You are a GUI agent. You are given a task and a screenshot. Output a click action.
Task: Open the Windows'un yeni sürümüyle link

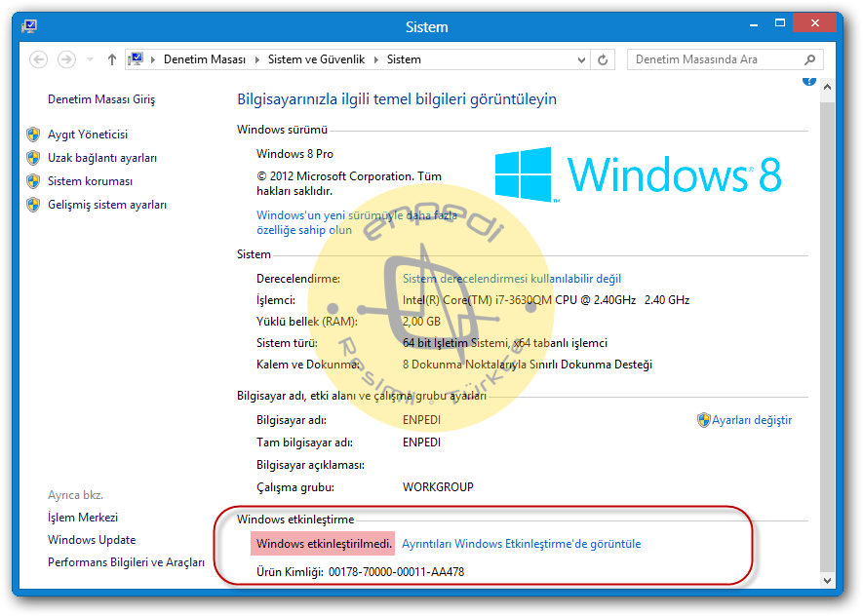(357, 223)
